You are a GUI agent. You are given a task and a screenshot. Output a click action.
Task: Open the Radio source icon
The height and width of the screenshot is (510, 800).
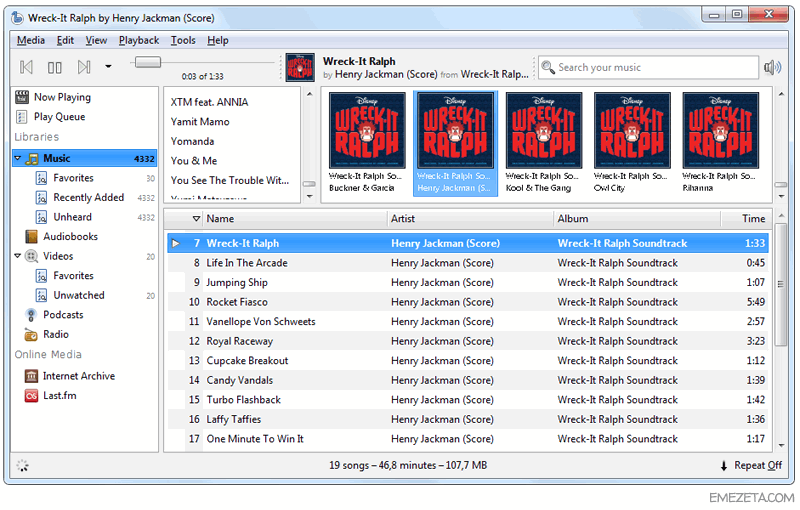click(x=31, y=335)
